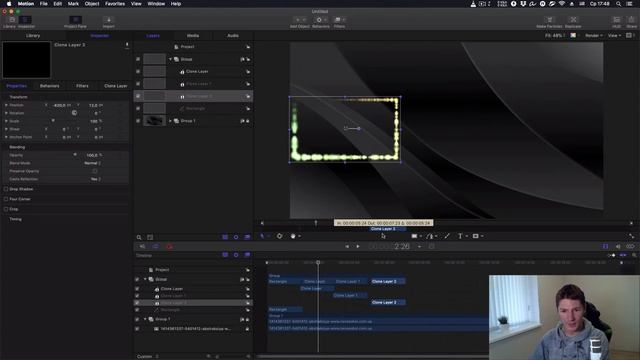Select the Paint Stroke tool
This screenshot has width=640, height=360.
pos(447,236)
